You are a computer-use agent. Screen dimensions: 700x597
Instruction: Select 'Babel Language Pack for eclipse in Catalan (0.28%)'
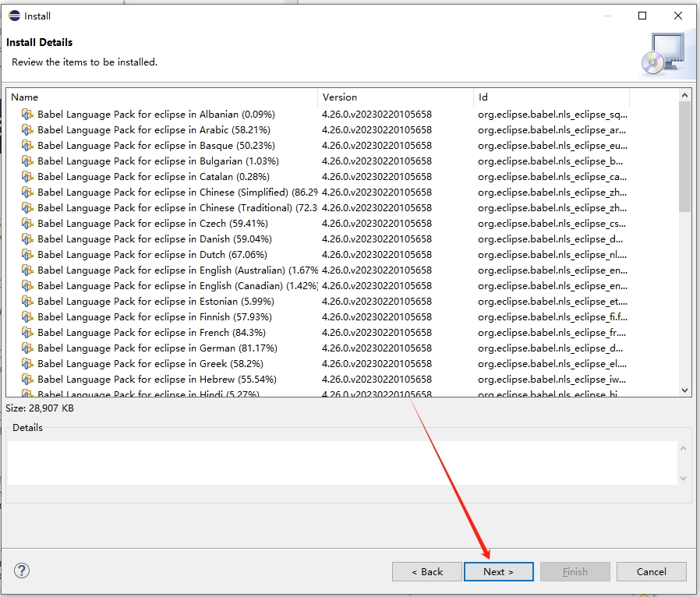pos(154,177)
